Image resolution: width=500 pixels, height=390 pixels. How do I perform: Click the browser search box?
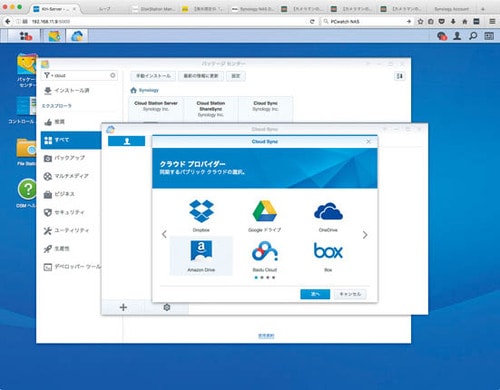tap(367, 21)
